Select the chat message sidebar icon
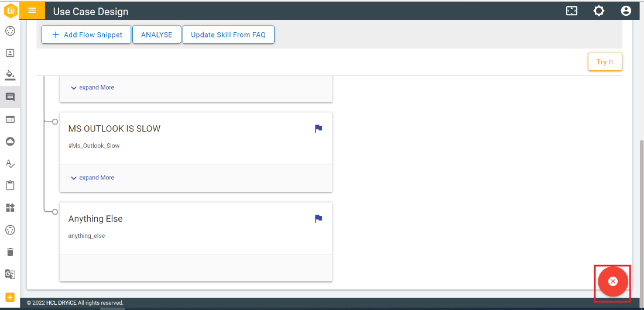The height and width of the screenshot is (310, 644). pyautogui.click(x=10, y=97)
